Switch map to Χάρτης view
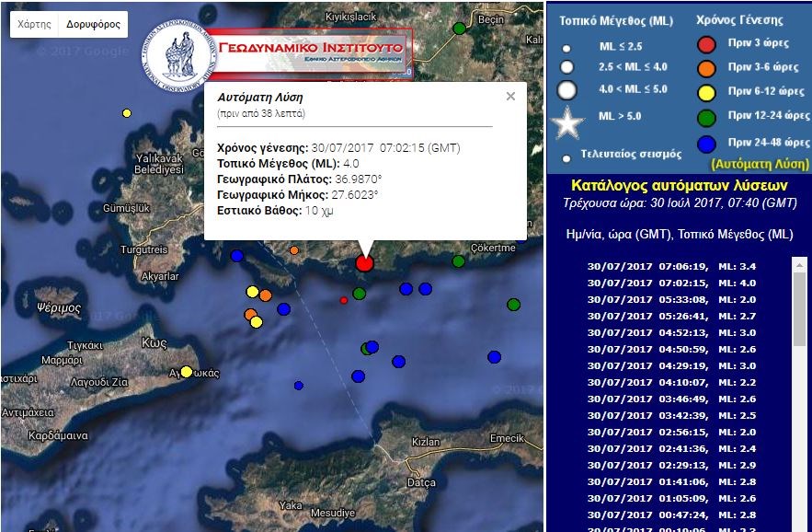812x532 pixels. click(35, 25)
